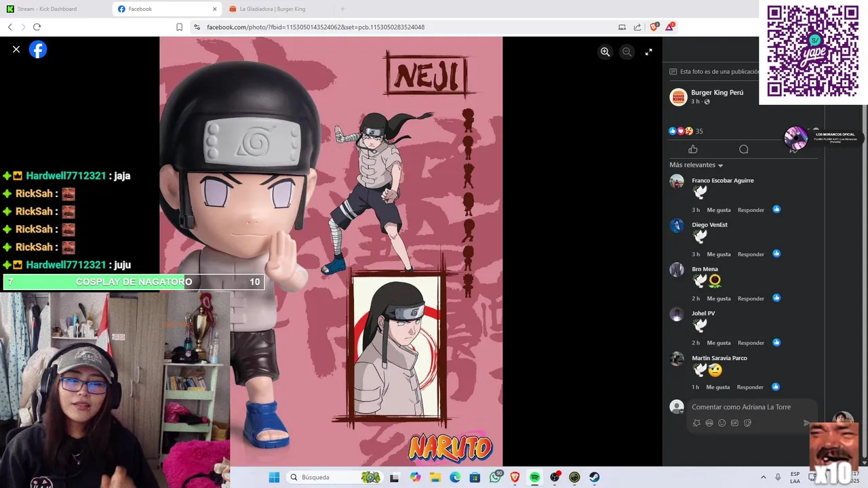The height and width of the screenshot is (488, 868).
Task: Switch to La Gladiadora Burger King tab
Action: tap(272, 9)
